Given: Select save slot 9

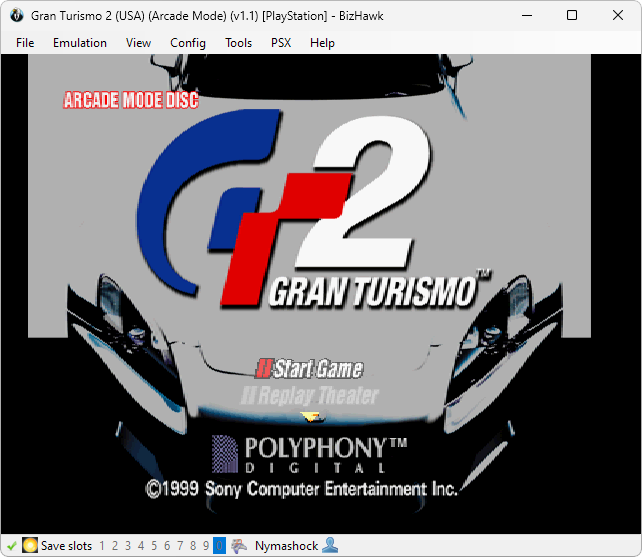Looking at the screenshot, I should click(206, 546).
